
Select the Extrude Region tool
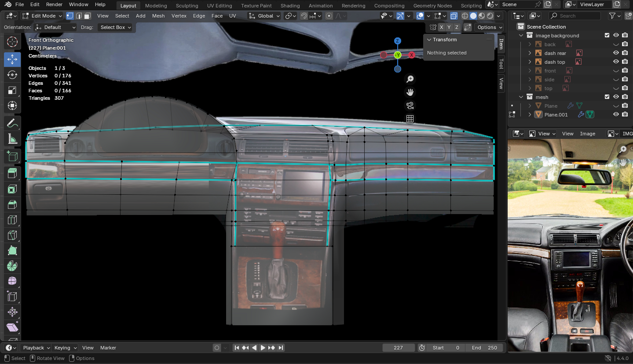(x=12, y=174)
